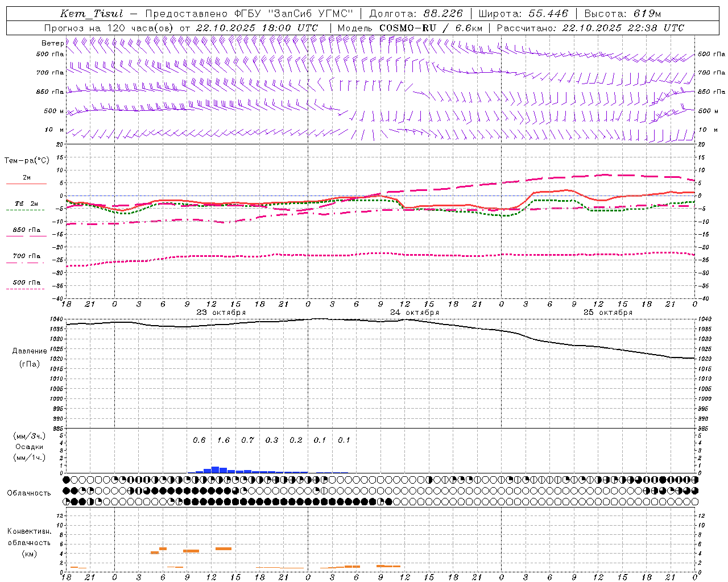The height and width of the screenshot is (582, 728).
Task: Click the 0.6 precipitation value
Action: pos(199,440)
